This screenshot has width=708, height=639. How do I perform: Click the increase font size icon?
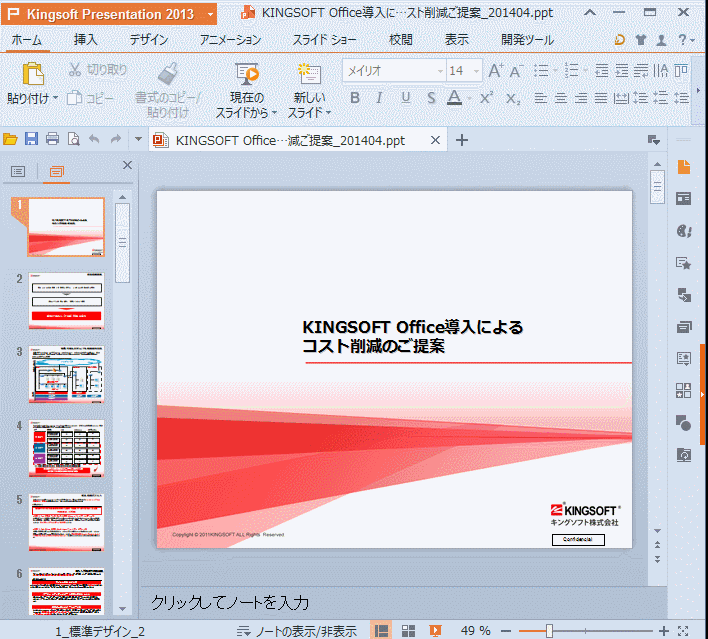(496, 71)
